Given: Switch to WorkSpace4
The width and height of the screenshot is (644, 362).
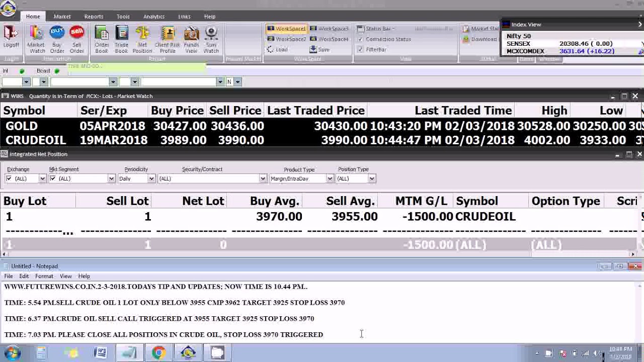Looking at the screenshot, I should pos(329,39).
